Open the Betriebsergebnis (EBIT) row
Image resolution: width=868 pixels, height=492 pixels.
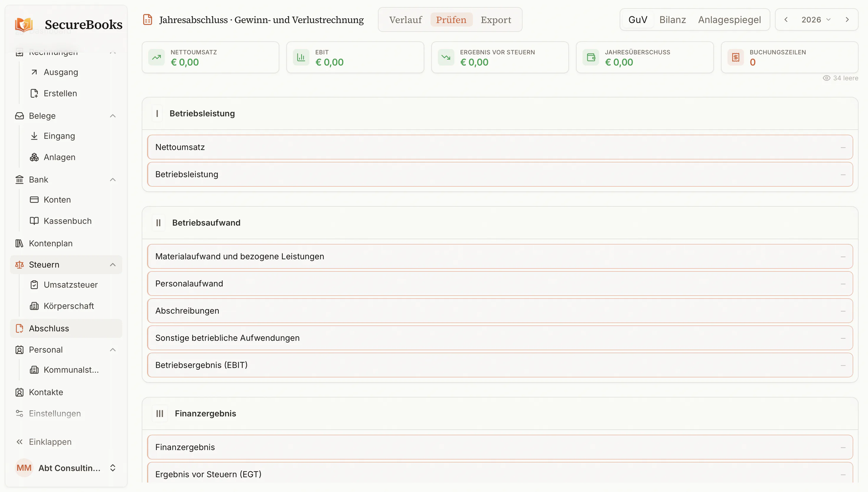500,365
